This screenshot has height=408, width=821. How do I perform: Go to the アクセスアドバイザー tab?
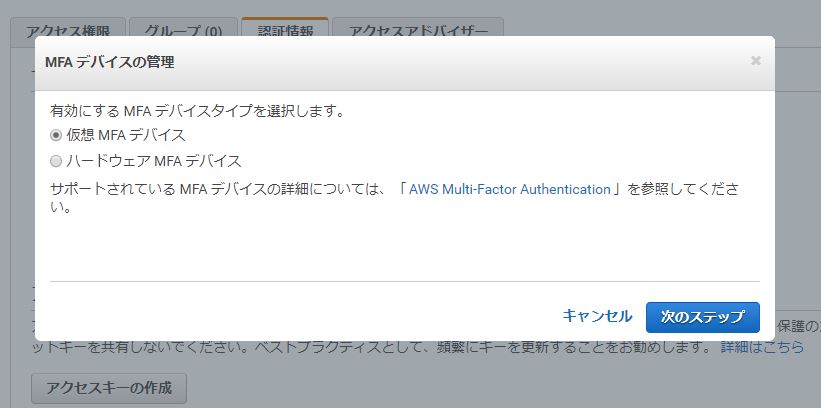(x=418, y=29)
